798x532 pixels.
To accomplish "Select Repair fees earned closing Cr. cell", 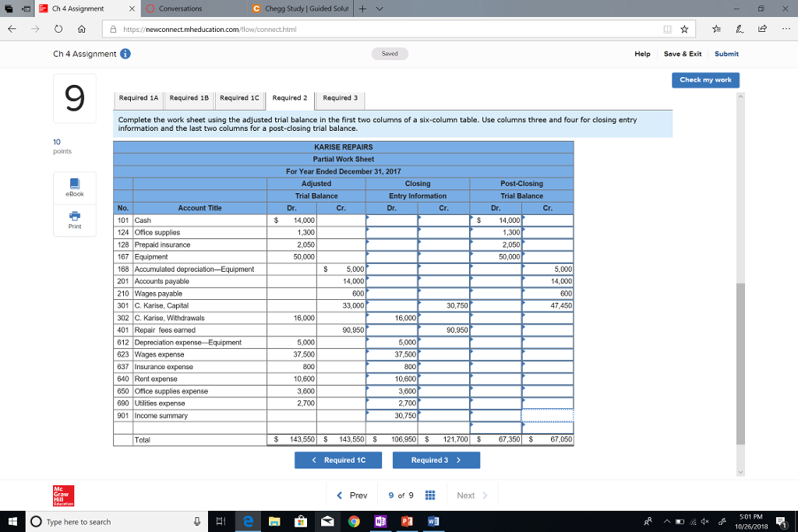I will pos(443,330).
